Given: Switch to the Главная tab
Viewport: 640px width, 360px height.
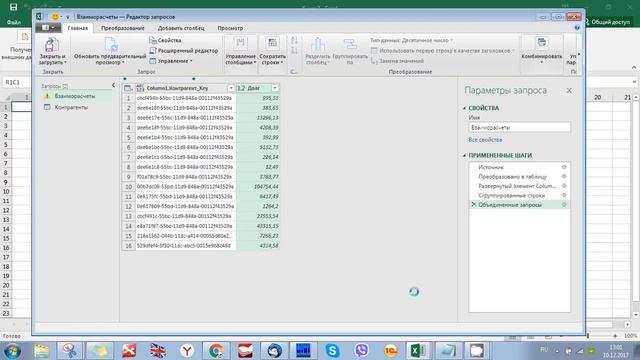Looking at the screenshot, I should tap(78, 28).
